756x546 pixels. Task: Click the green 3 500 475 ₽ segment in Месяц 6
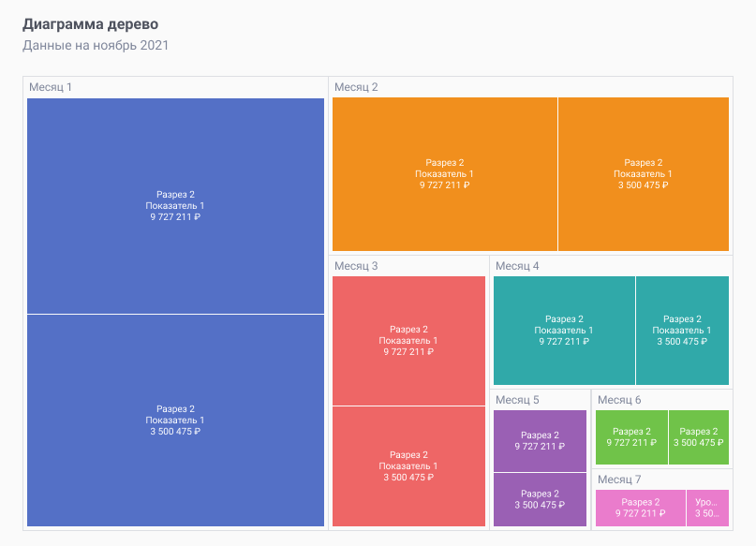pyautogui.click(x=697, y=435)
